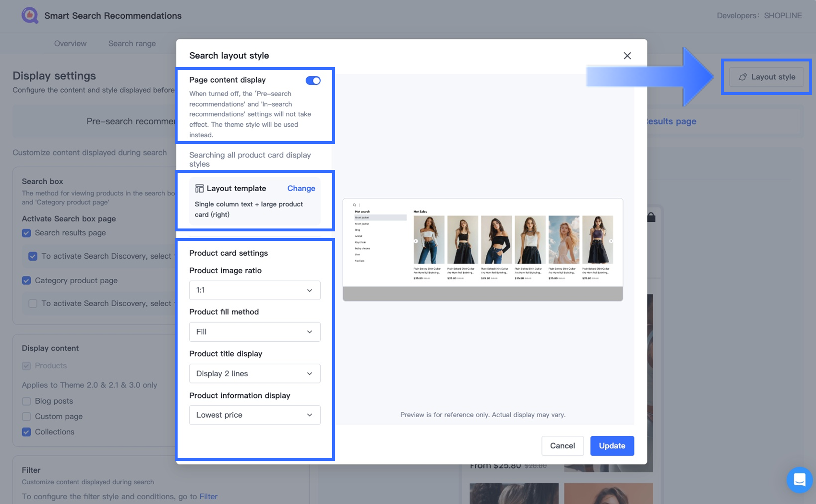Check Search Discovery under Category product page
The image size is (816, 504).
click(33, 303)
